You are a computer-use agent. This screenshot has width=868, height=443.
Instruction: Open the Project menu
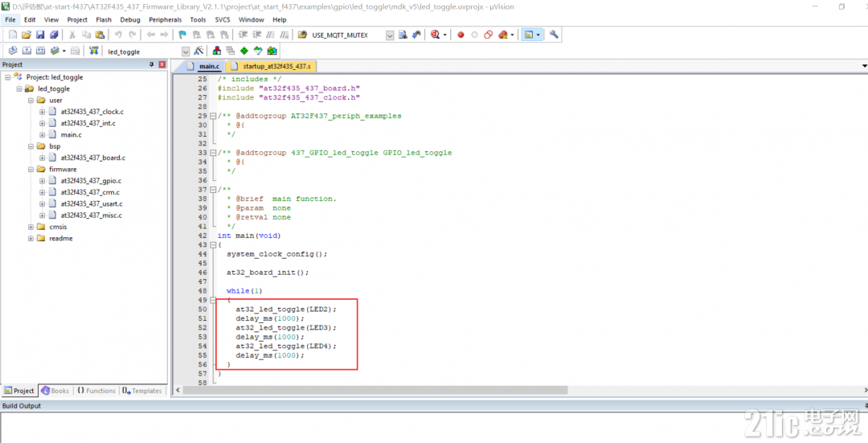point(77,19)
